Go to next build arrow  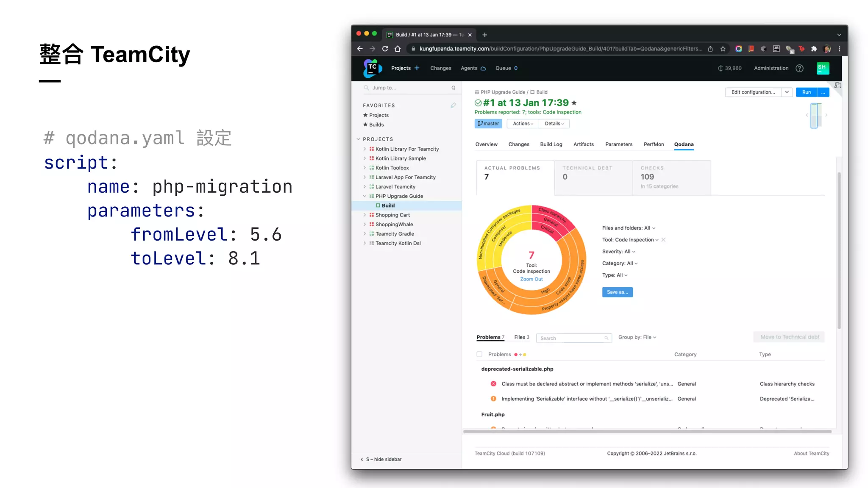pyautogui.click(x=826, y=115)
